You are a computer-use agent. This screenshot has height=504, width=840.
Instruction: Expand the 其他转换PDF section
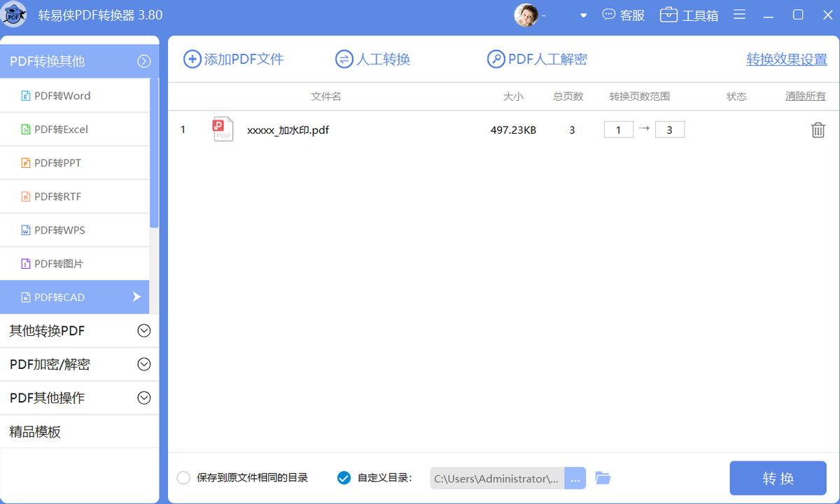[80, 330]
